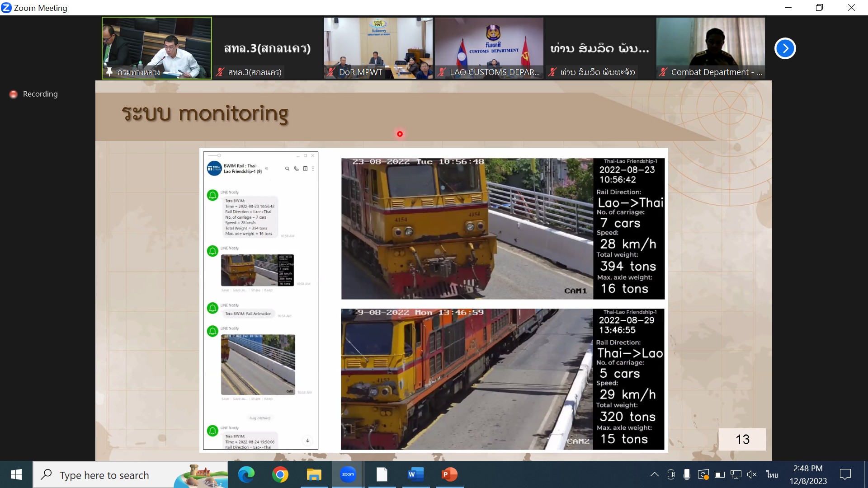Switch to PowerPoint in taskbar
The width and height of the screenshot is (868, 488).
449,474
